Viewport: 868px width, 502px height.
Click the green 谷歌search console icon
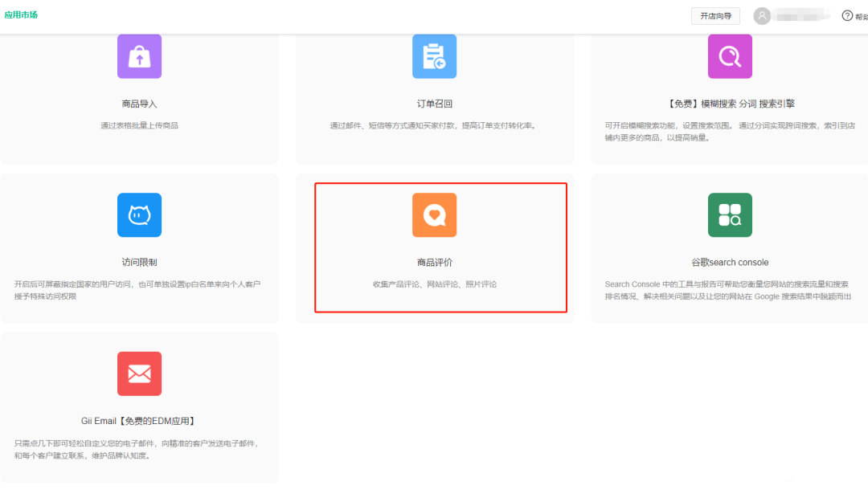pyautogui.click(x=730, y=215)
